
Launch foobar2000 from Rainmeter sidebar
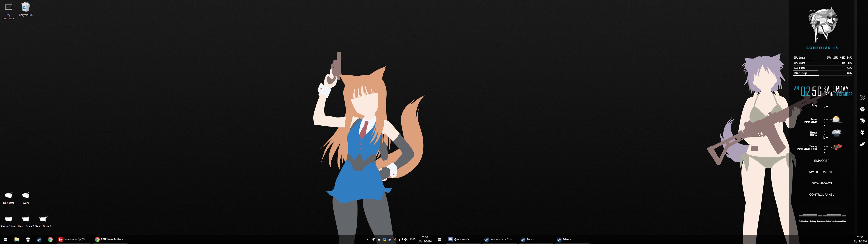(862, 132)
